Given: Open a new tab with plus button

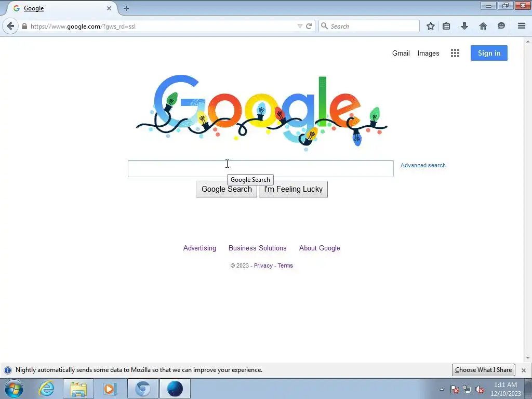Looking at the screenshot, I should [126, 8].
